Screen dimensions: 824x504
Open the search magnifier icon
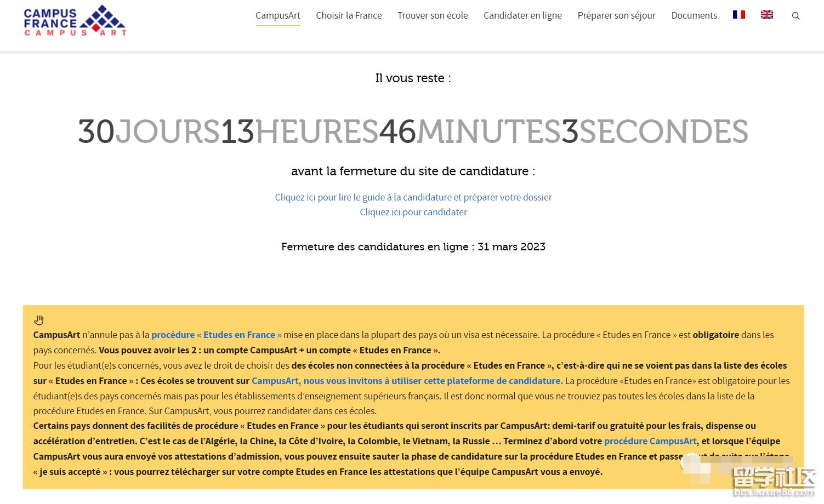point(795,16)
